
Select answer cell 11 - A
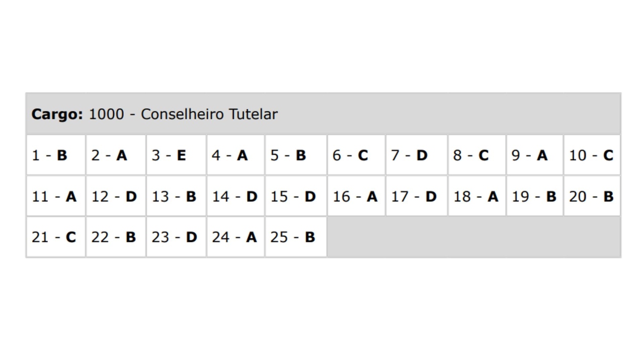(x=55, y=196)
